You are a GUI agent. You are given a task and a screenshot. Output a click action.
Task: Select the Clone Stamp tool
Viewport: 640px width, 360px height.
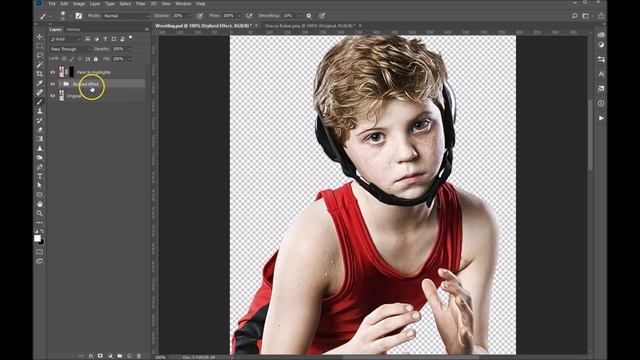point(40,111)
